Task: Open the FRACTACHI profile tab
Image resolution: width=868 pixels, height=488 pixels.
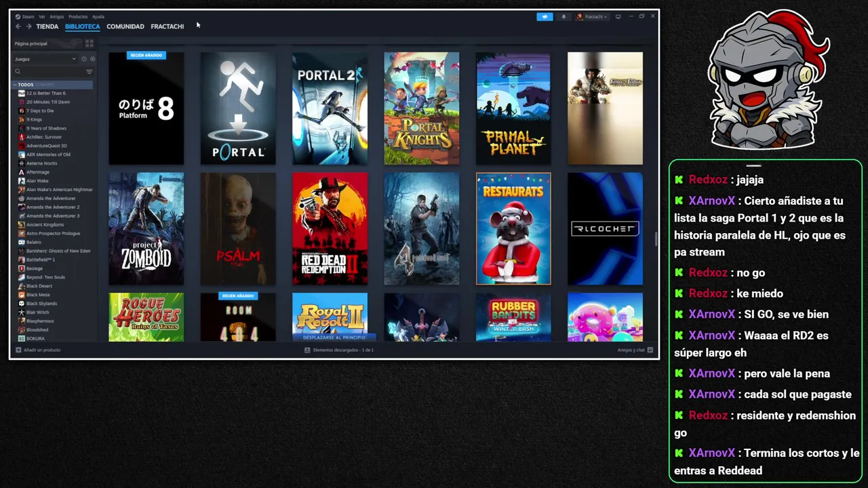Action: (x=167, y=26)
